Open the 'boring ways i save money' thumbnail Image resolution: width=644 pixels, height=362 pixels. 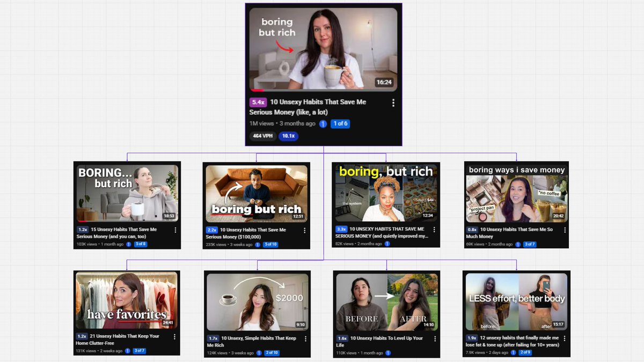[x=516, y=193]
